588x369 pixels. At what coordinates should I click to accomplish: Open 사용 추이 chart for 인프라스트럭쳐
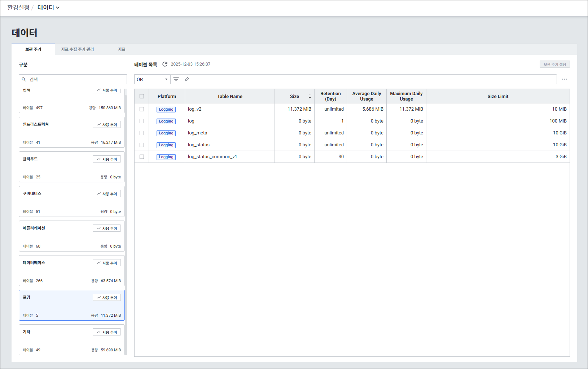pos(107,125)
